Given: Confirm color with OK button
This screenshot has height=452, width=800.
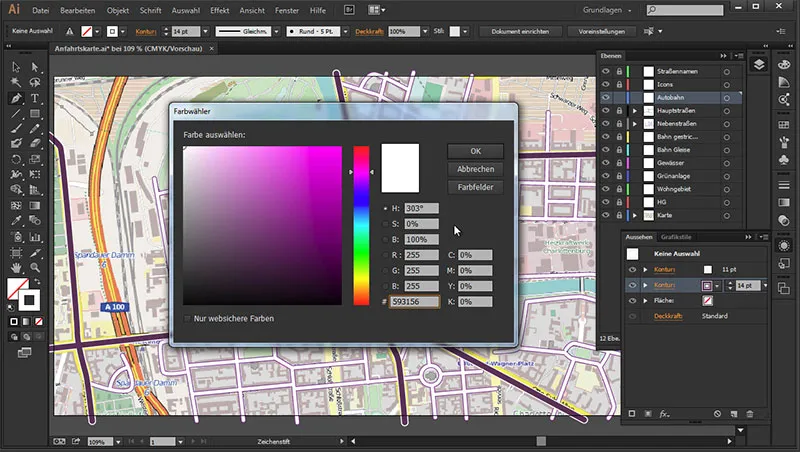Looking at the screenshot, I should point(476,151).
